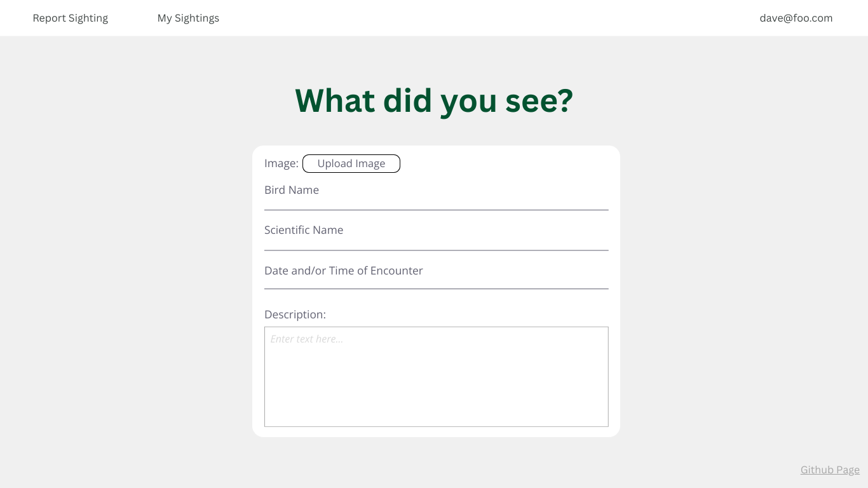The width and height of the screenshot is (868, 488).
Task: Click the "Scientific Name" label text
Action: (304, 230)
